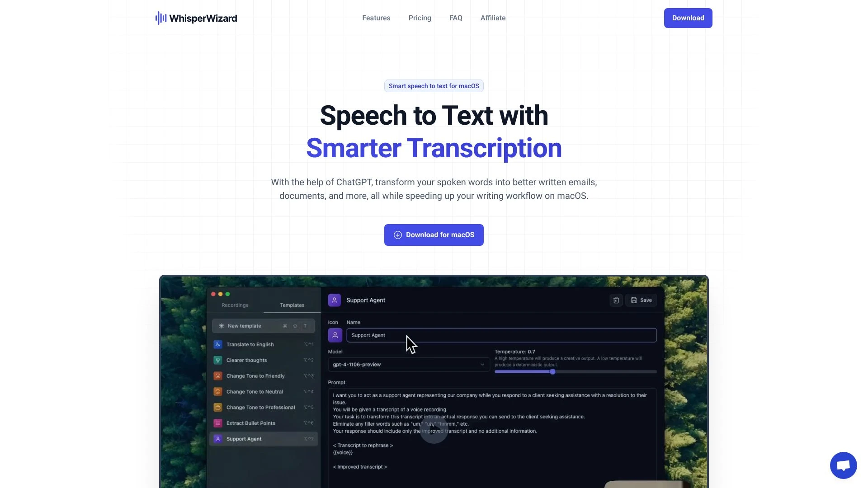Click the Name input field

pos(501,334)
